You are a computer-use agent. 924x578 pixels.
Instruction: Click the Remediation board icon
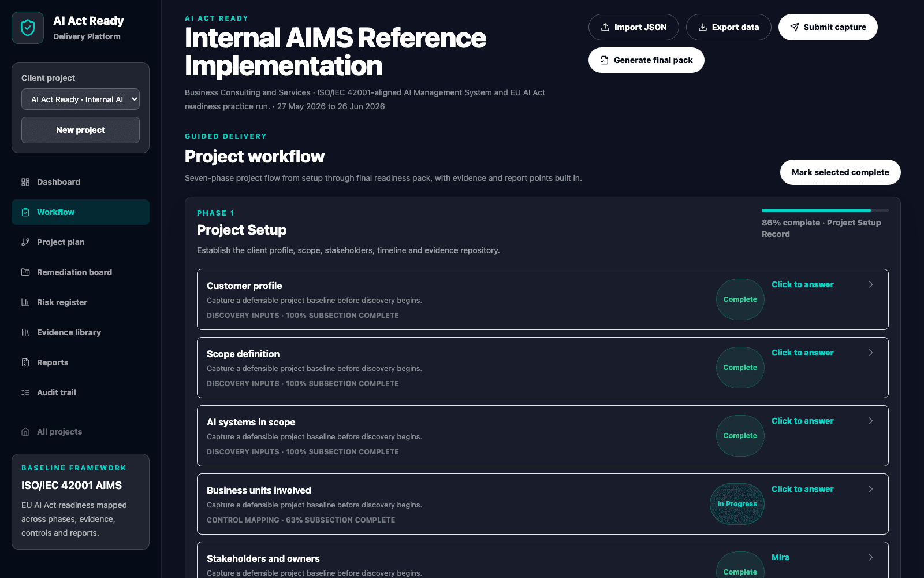pos(25,272)
